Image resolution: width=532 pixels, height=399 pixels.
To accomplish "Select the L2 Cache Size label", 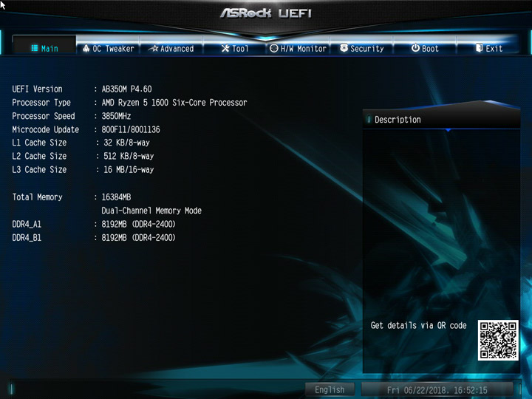I will point(39,156).
